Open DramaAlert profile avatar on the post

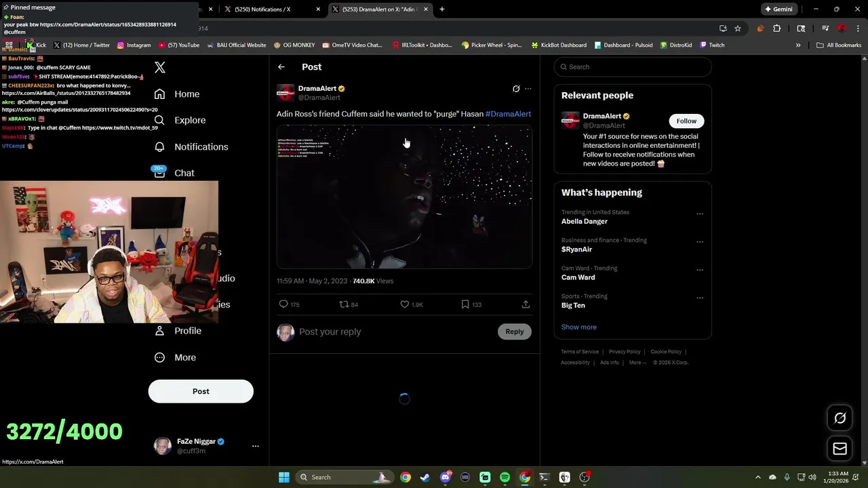pyautogui.click(x=285, y=93)
